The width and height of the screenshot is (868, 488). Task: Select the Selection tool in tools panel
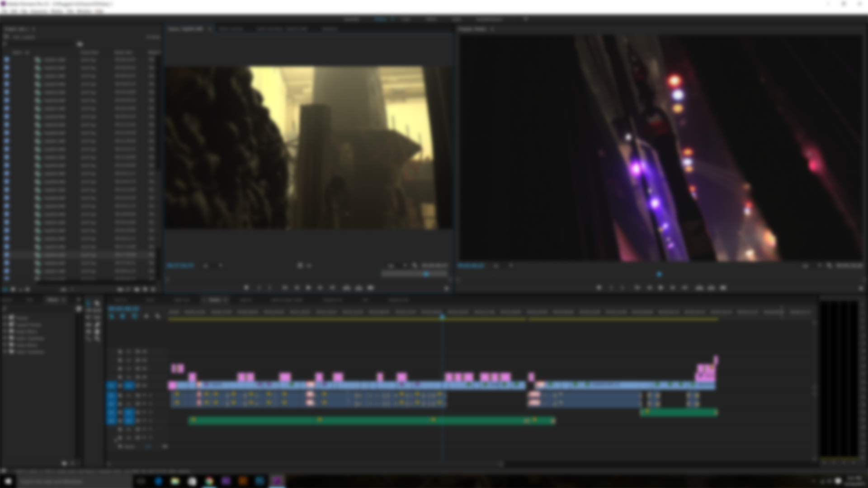pyautogui.click(x=89, y=303)
